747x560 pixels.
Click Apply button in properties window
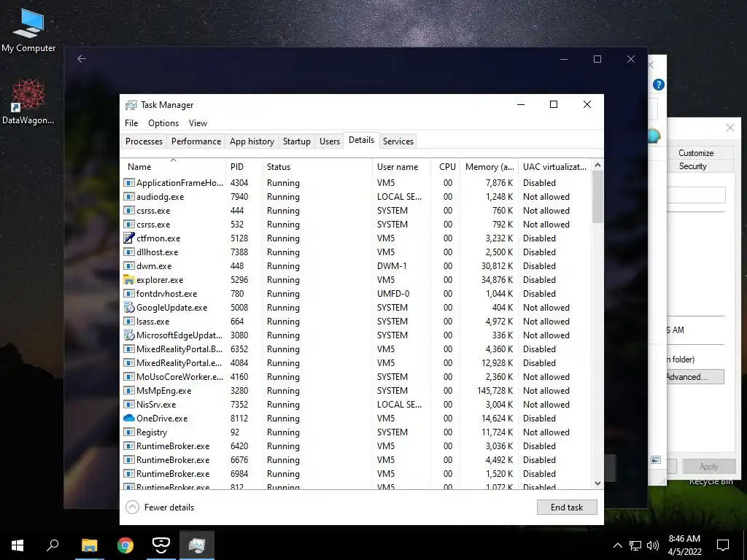[708, 466]
